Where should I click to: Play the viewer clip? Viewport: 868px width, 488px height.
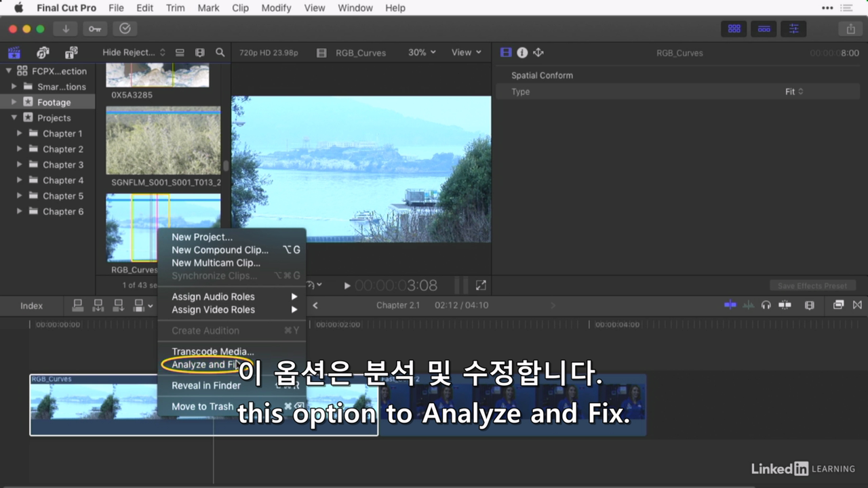347,286
